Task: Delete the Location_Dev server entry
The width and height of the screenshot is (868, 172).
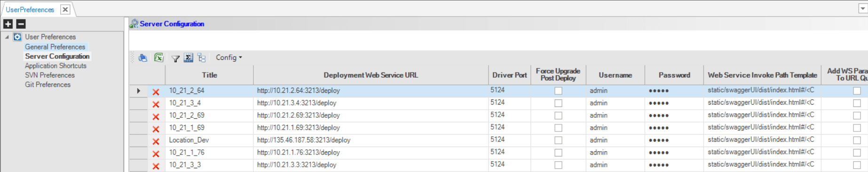Action: tap(156, 141)
